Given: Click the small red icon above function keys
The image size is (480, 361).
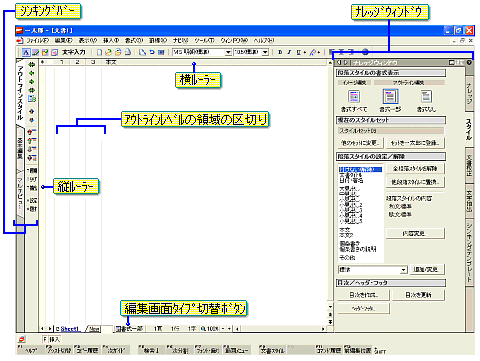Looking at the screenshot, I should click(22, 339).
